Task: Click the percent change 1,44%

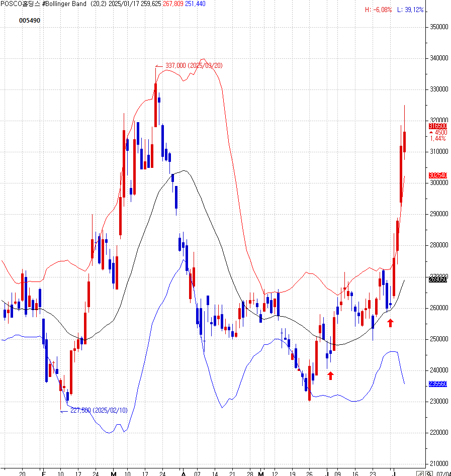Action: coord(438,138)
